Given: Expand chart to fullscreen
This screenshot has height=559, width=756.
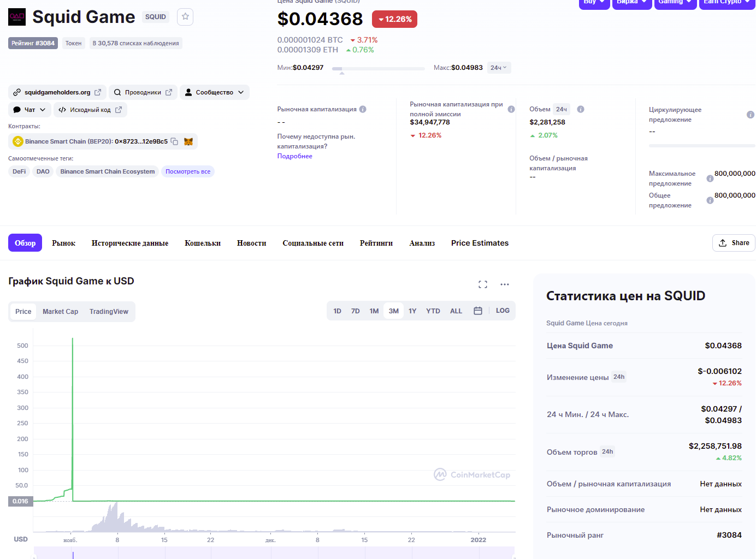Looking at the screenshot, I should [483, 284].
